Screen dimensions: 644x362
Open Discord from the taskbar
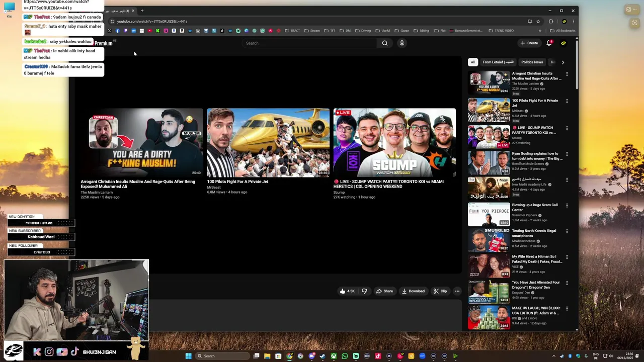pyautogui.click(x=311, y=356)
